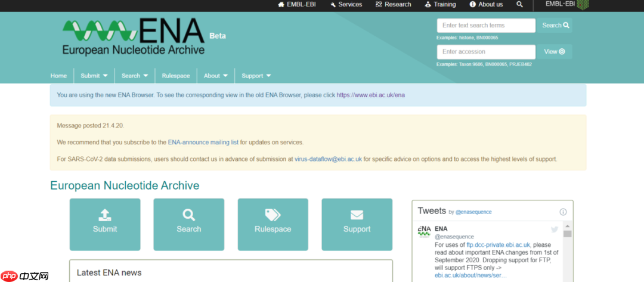Click the virus-dataflow@ebi.ac.uk email link

328,159
